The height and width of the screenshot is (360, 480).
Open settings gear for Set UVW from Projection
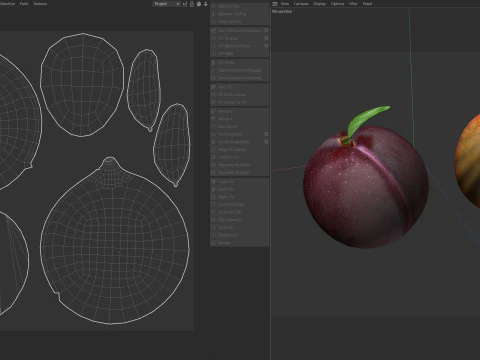pos(266,30)
